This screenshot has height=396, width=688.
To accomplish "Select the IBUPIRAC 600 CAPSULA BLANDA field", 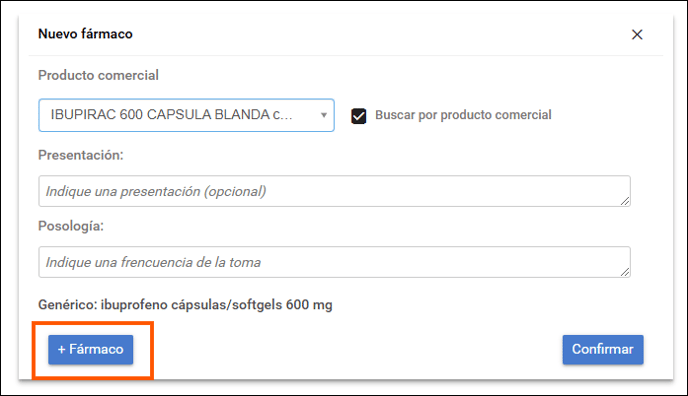I will pos(186,115).
